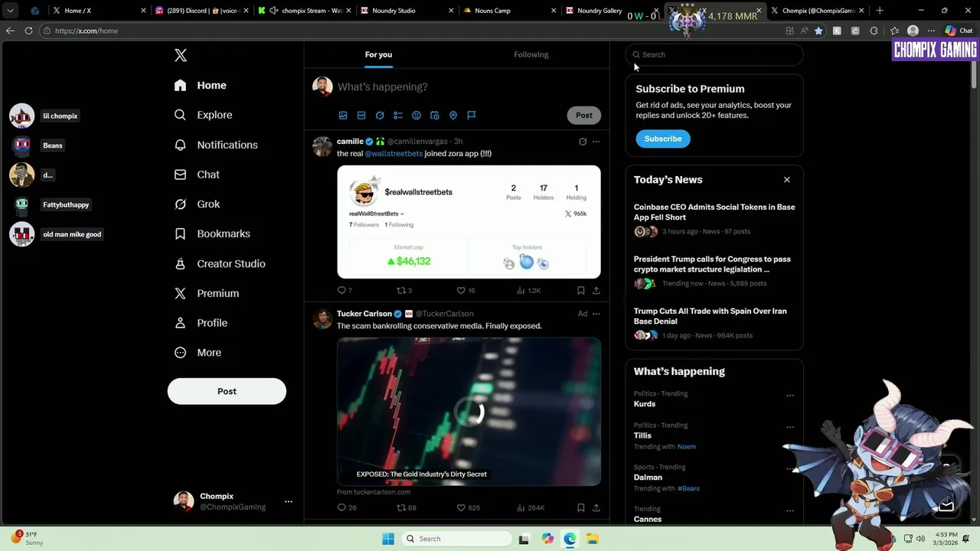Bookmark the Tucker Carlson post
980x551 pixels.
[581, 507]
